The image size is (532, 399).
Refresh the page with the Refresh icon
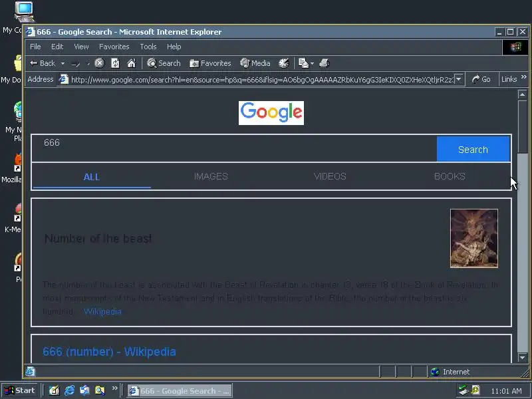coord(115,63)
